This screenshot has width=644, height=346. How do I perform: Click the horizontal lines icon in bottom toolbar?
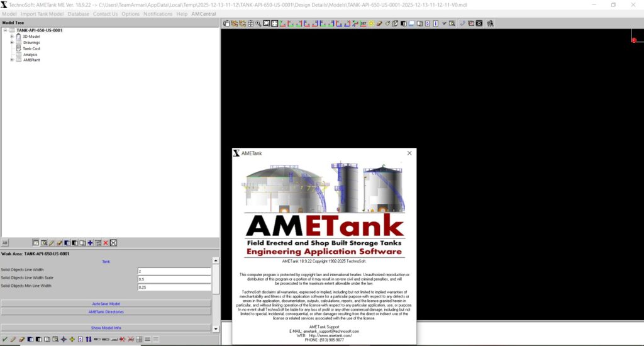pos(147,340)
